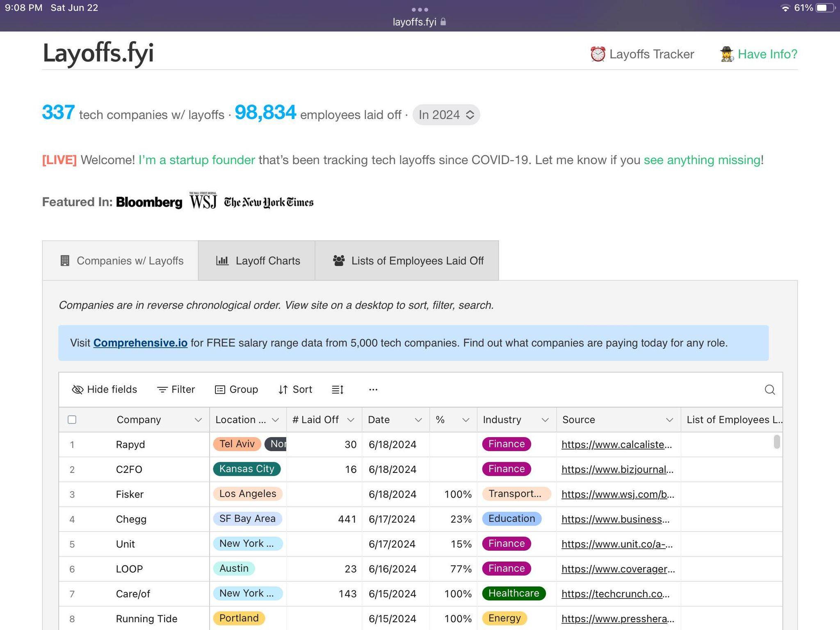Expand the Source column dropdown arrow
The width and height of the screenshot is (840, 630).
coord(669,420)
